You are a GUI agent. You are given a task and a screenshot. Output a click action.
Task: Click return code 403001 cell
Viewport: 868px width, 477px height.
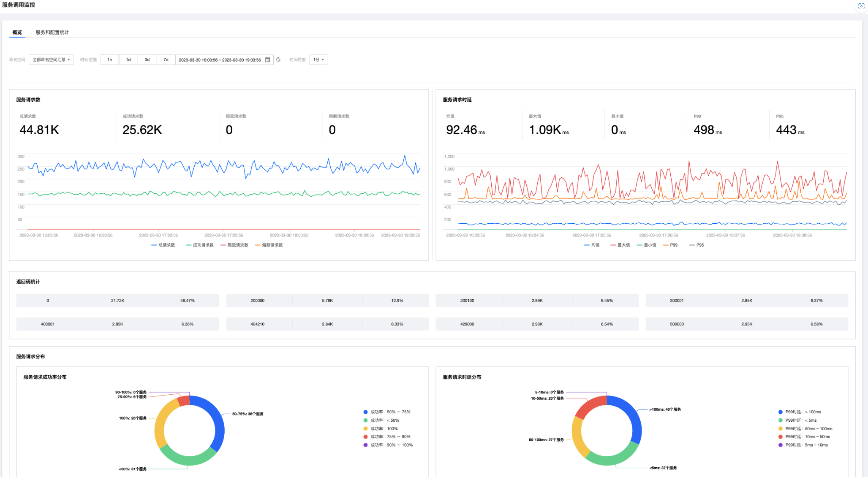tap(48, 324)
